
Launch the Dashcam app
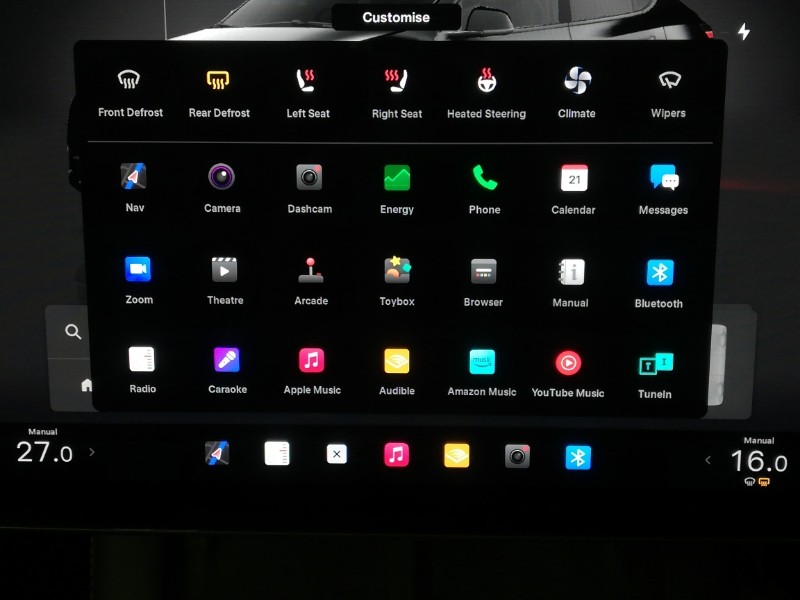click(309, 178)
